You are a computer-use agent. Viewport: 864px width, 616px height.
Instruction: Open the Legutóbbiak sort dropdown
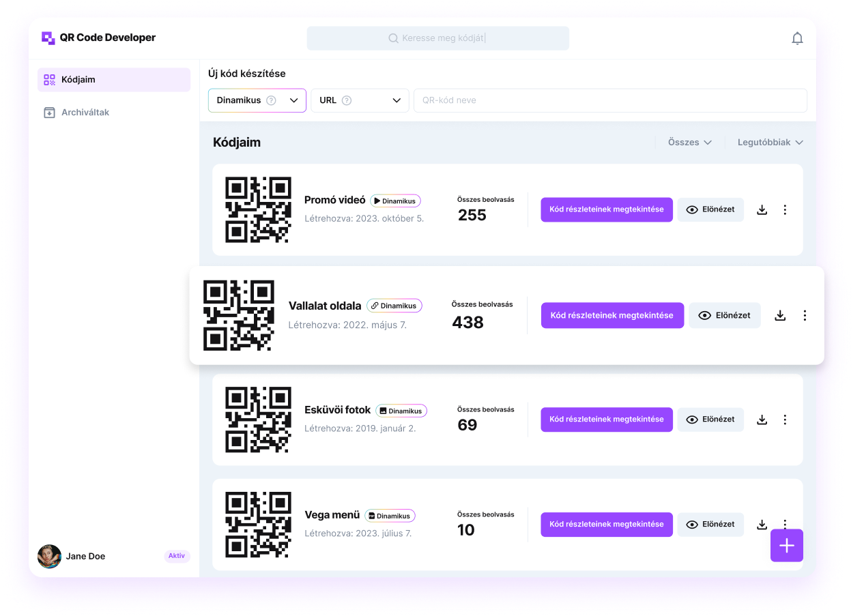tap(771, 143)
